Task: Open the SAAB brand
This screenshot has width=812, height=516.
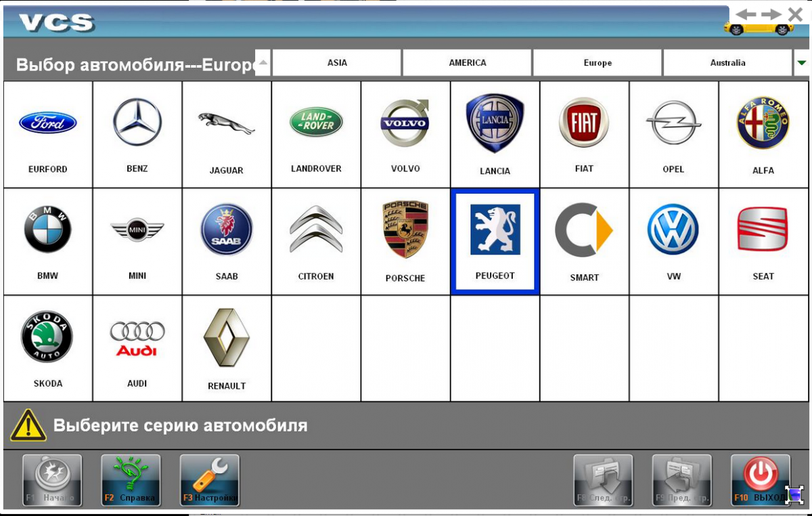Action: 227,242
